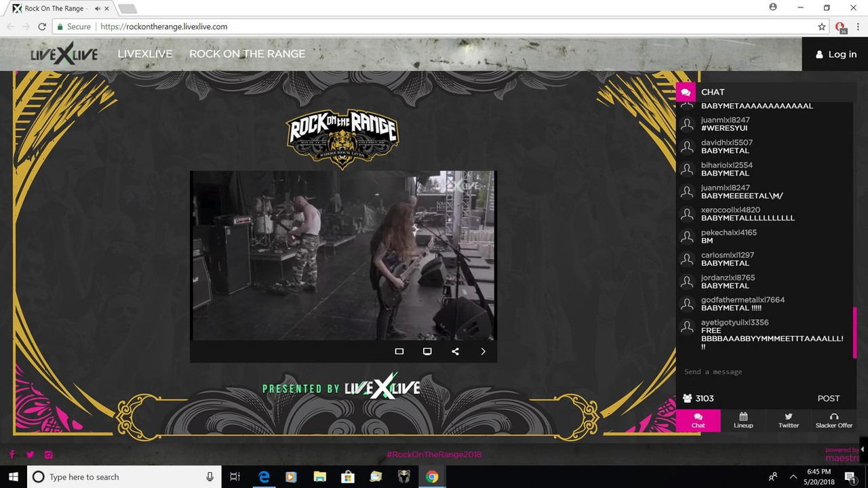Open the Twitter footer icon
This screenshot has width=868, height=488.
(31, 455)
